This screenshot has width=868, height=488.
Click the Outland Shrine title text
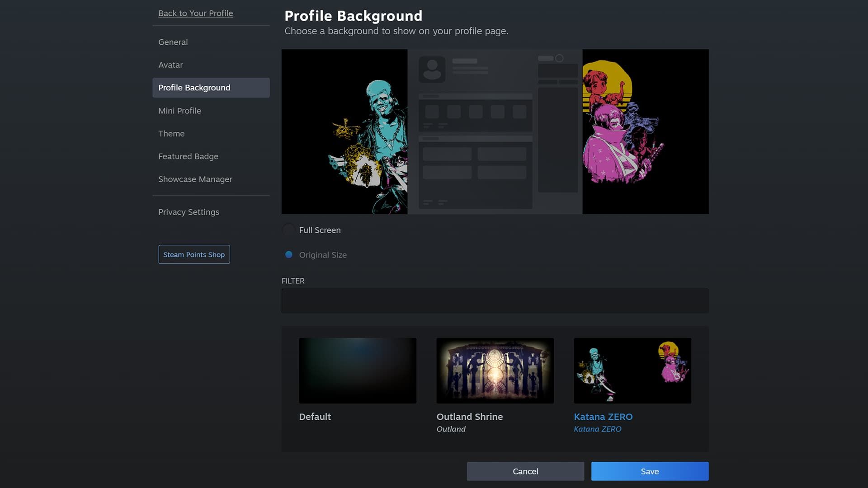[470, 417]
